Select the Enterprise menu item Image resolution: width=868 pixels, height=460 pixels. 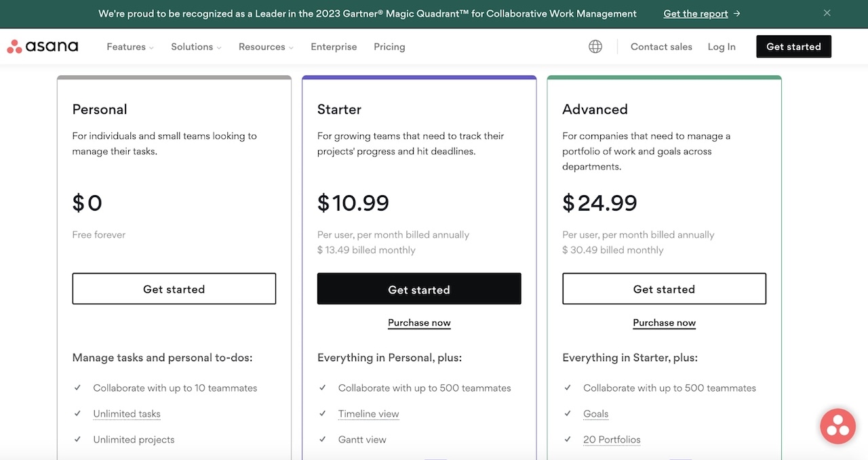click(x=334, y=47)
